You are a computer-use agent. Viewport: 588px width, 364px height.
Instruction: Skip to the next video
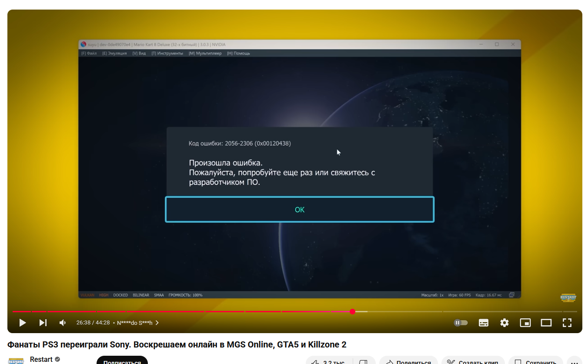coord(43,323)
